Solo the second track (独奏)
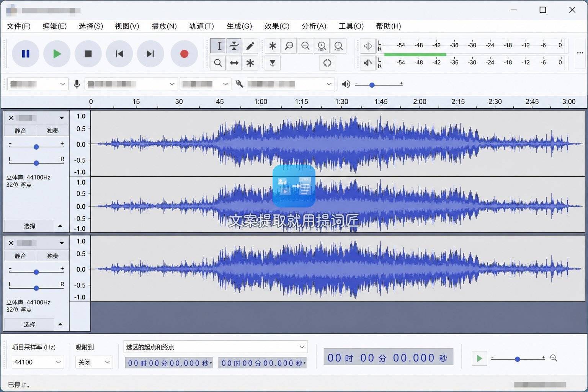The image size is (588, 392). pos(53,256)
